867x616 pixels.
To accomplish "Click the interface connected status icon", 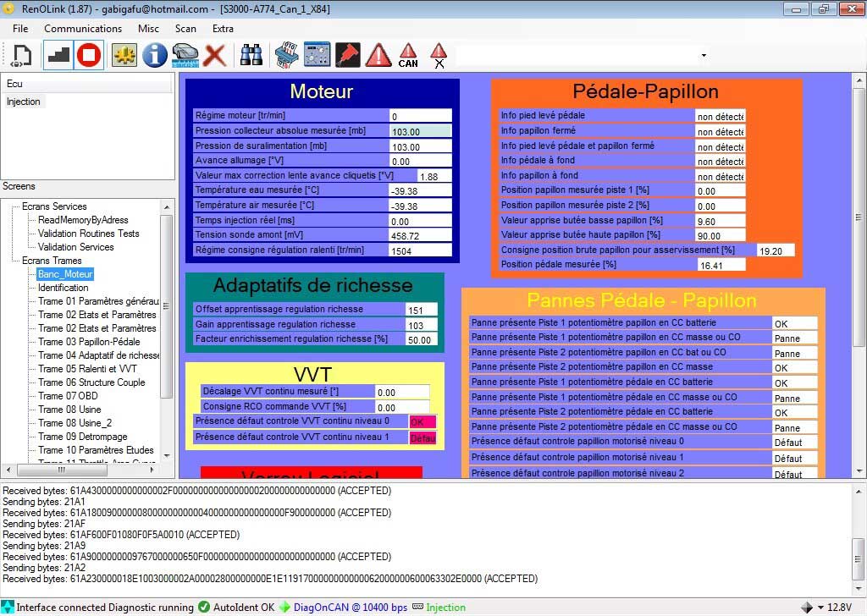I will (x=8, y=607).
